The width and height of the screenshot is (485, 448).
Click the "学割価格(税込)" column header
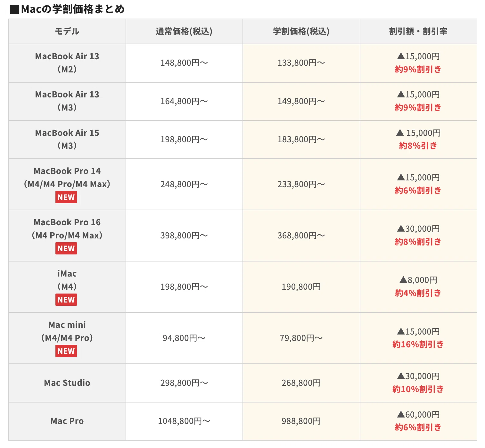coord(301,31)
